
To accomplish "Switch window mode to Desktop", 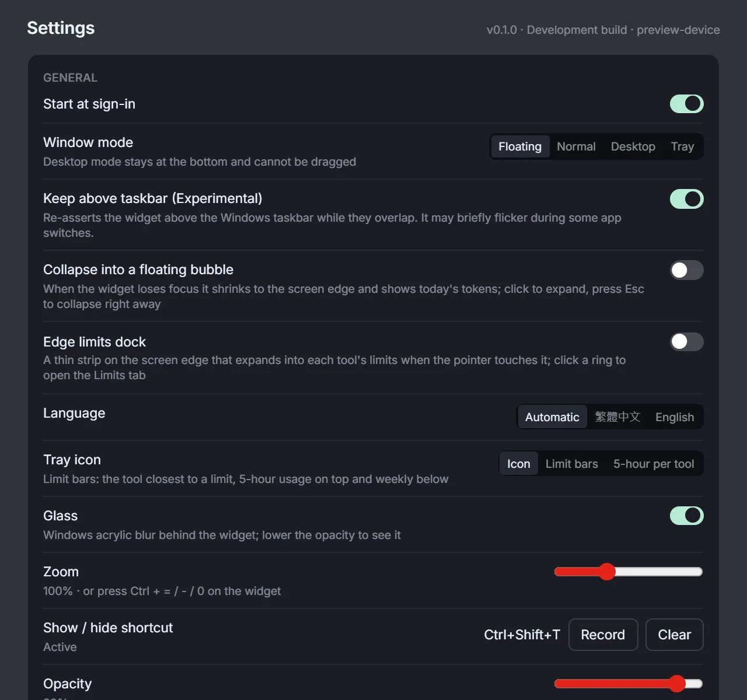I will pyautogui.click(x=633, y=146).
